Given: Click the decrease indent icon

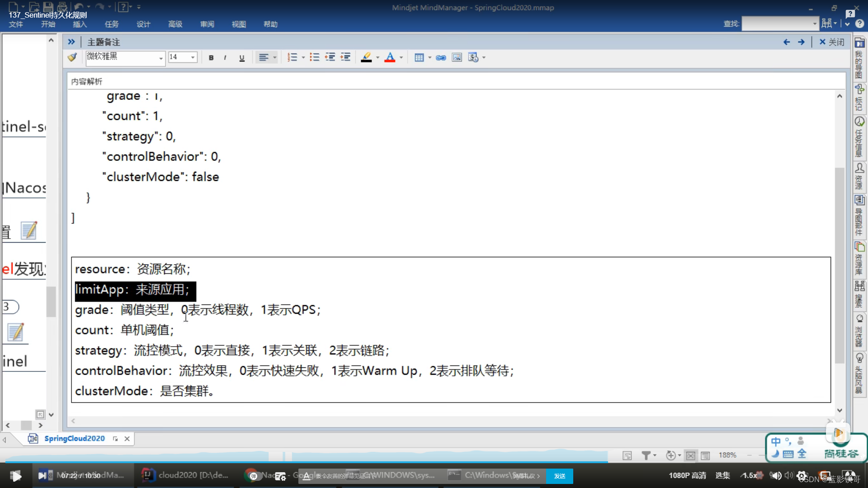Looking at the screenshot, I should pyautogui.click(x=330, y=57).
